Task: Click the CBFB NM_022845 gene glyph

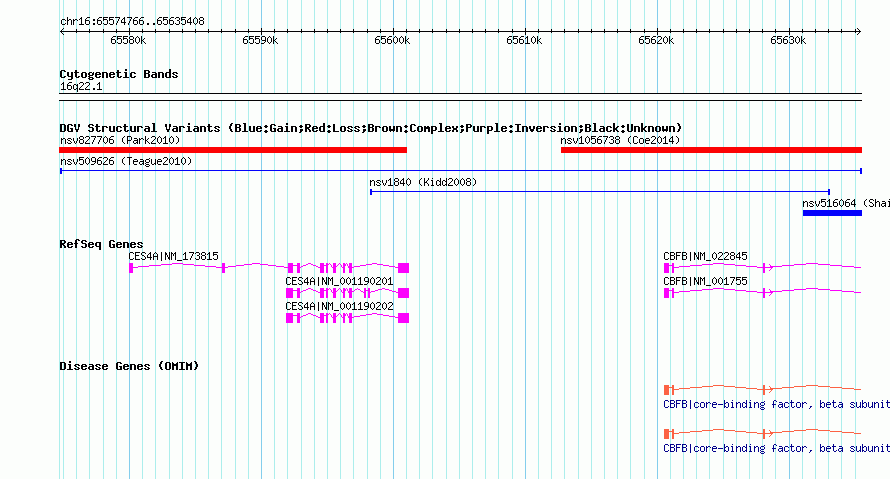Action: pyautogui.click(x=762, y=267)
